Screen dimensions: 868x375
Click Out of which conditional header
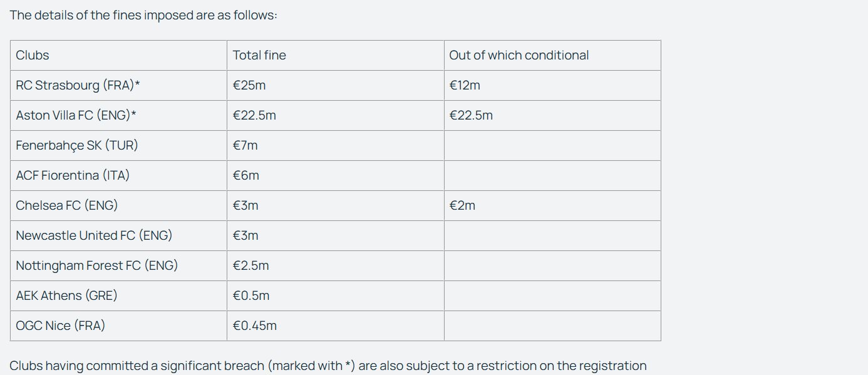tap(552, 55)
